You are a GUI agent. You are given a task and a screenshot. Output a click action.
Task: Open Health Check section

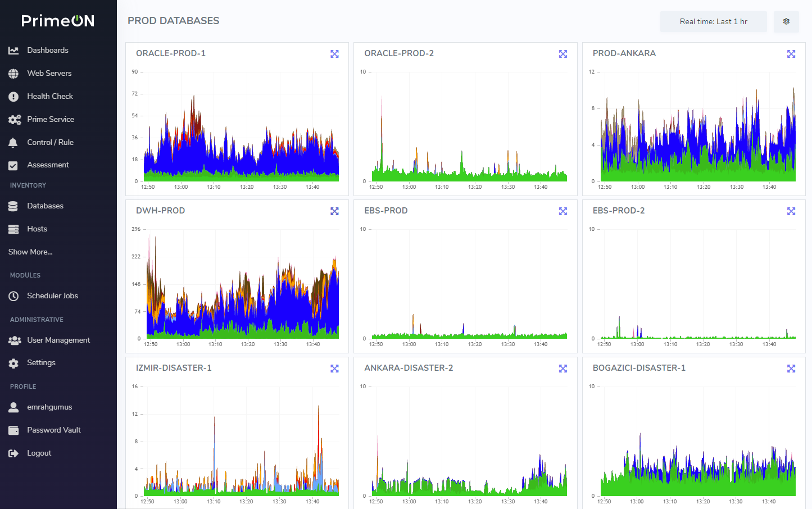[x=50, y=97]
